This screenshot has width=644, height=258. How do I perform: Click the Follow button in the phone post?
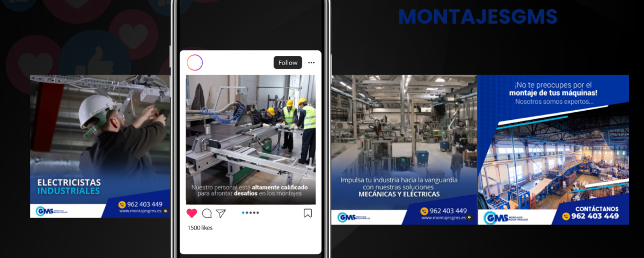click(288, 62)
